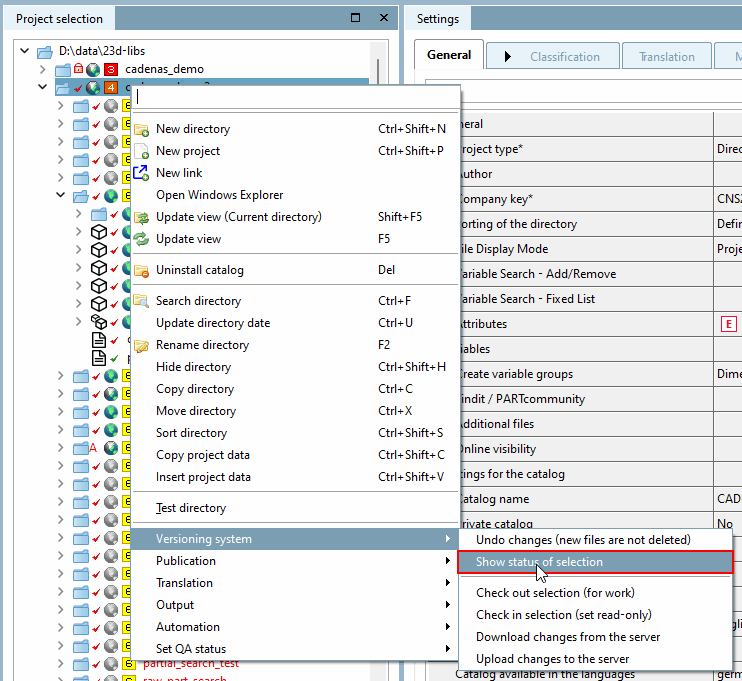Screen dimensions: 742x681
Task: Choose Open Windows Explorer
Action: pyautogui.click(x=294, y=195)
